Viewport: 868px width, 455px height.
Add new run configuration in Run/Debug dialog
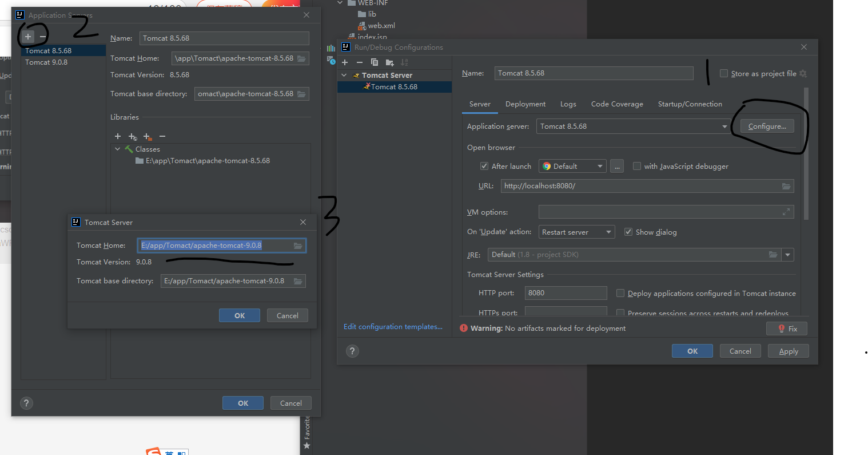(345, 62)
